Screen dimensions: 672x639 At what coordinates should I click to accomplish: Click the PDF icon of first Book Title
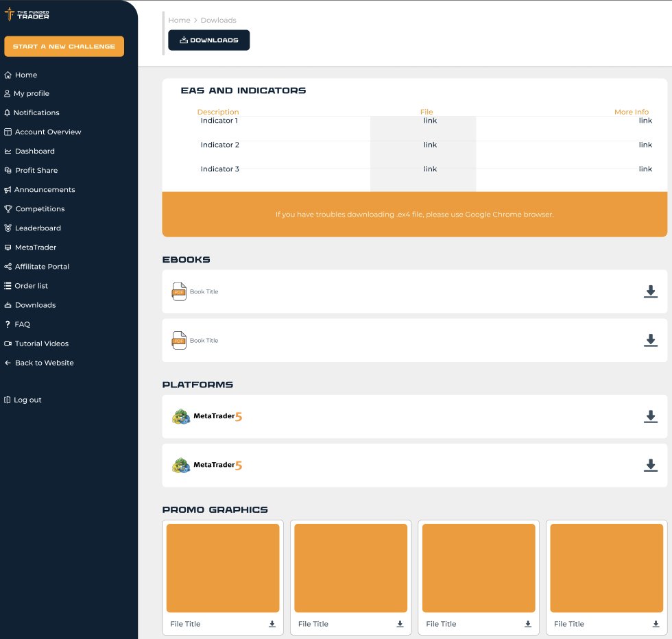179,291
